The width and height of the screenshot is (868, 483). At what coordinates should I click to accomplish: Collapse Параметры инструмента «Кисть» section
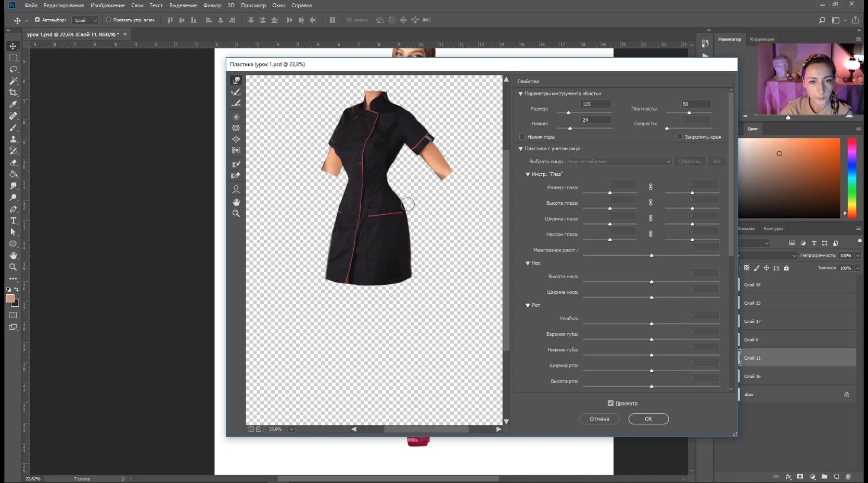pyautogui.click(x=520, y=94)
